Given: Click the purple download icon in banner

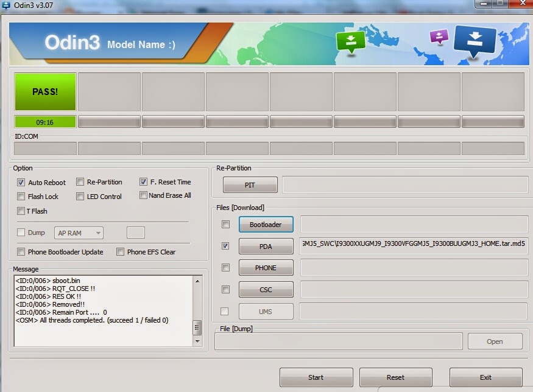Looking at the screenshot, I should [439, 37].
